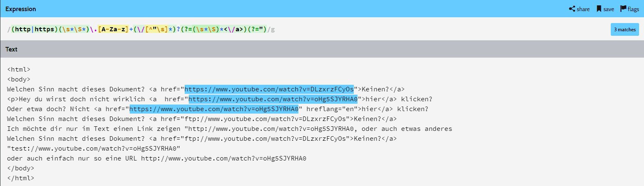Screen dimensions: 644x186
Task: Click the Expression header label
Action: pyautogui.click(x=21, y=9)
